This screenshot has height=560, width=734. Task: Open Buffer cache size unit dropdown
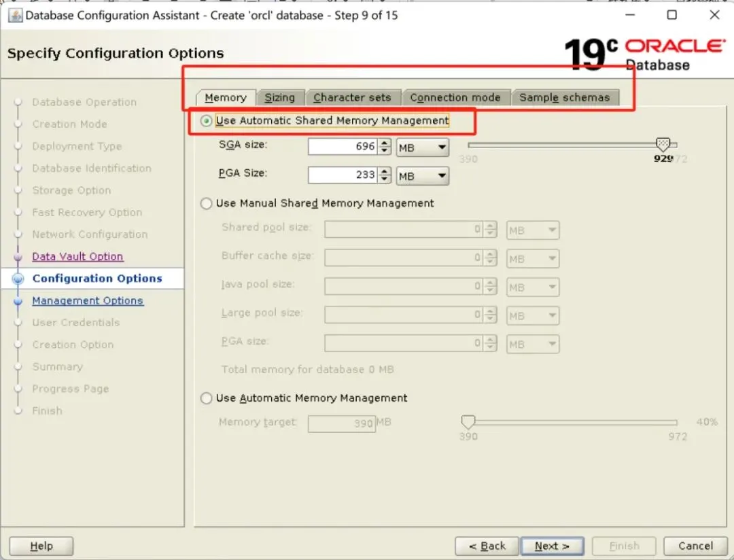point(533,258)
